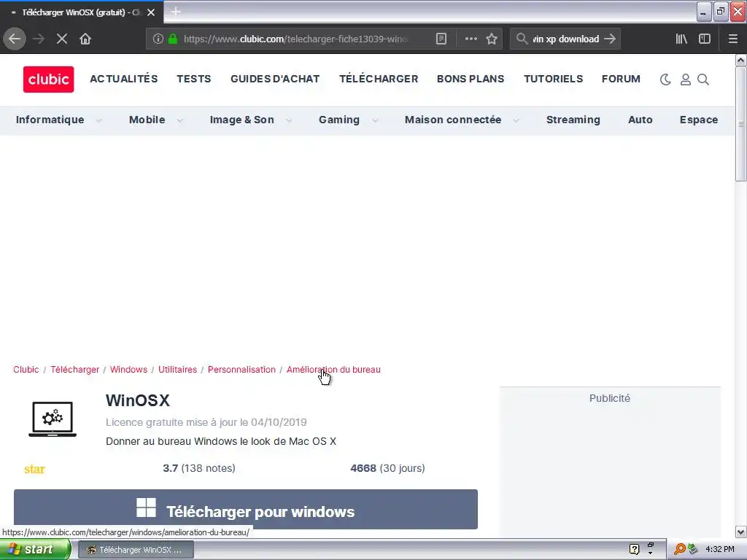
Task: Click the Windows logo on the download button
Action: click(x=146, y=507)
